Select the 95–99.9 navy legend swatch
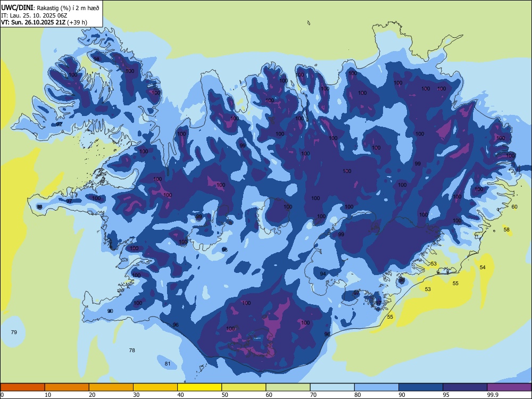The height and width of the screenshot is (399, 532). (x=465, y=387)
